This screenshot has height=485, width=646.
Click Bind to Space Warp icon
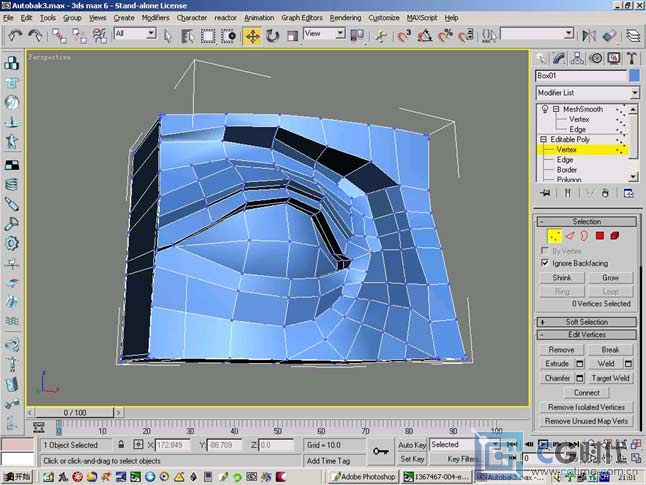(x=100, y=36)
